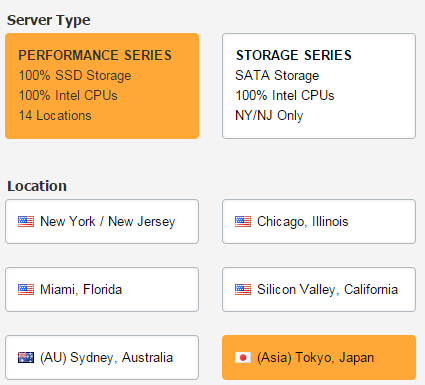
Task: Click the 'SATA Storage' text
Action: click(x=277, y=76)
